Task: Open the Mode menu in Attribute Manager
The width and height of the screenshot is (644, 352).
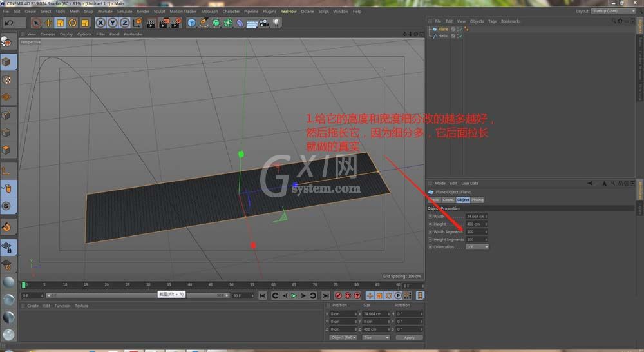Action: click(x=440, y=183)
